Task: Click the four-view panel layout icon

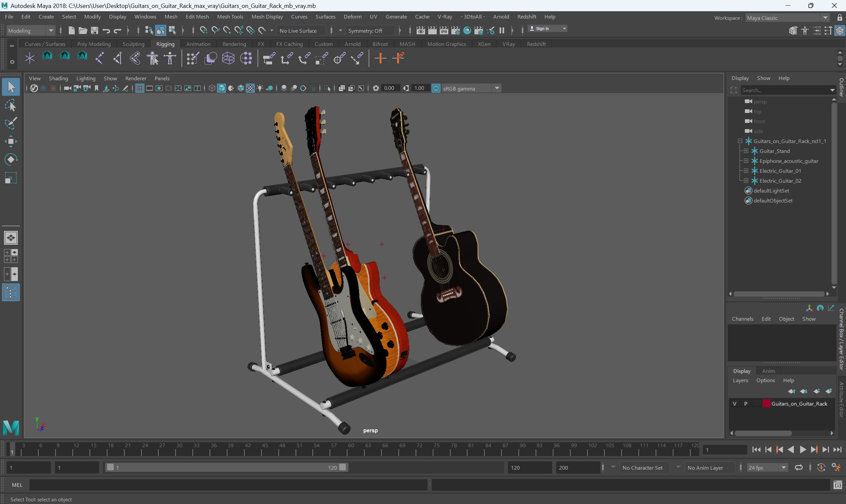Action: pyautogui.click(x=11, y=256)
